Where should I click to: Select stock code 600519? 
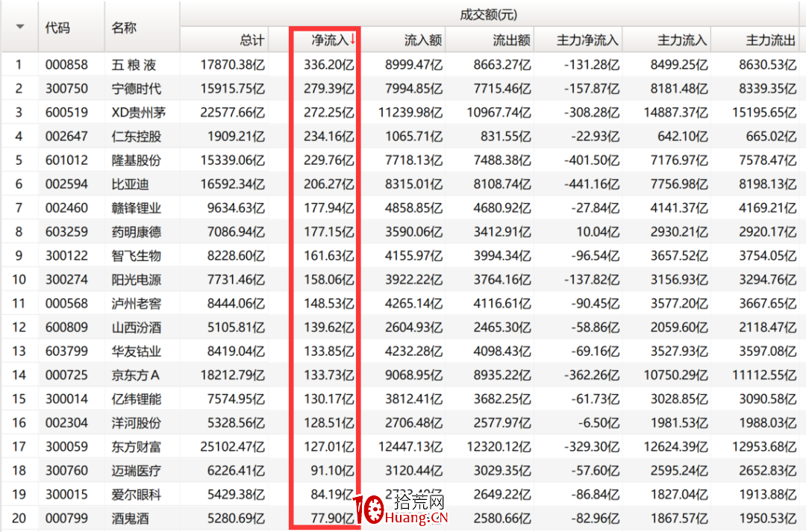[67, 113]
